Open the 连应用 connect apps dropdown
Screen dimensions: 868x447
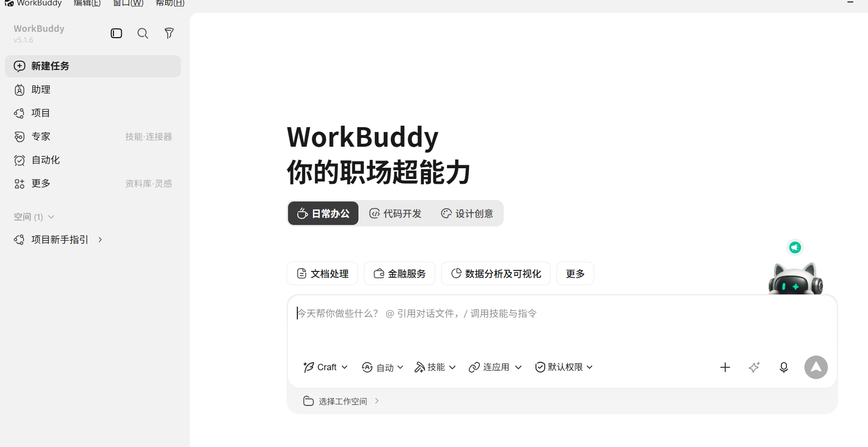point(495,367)
